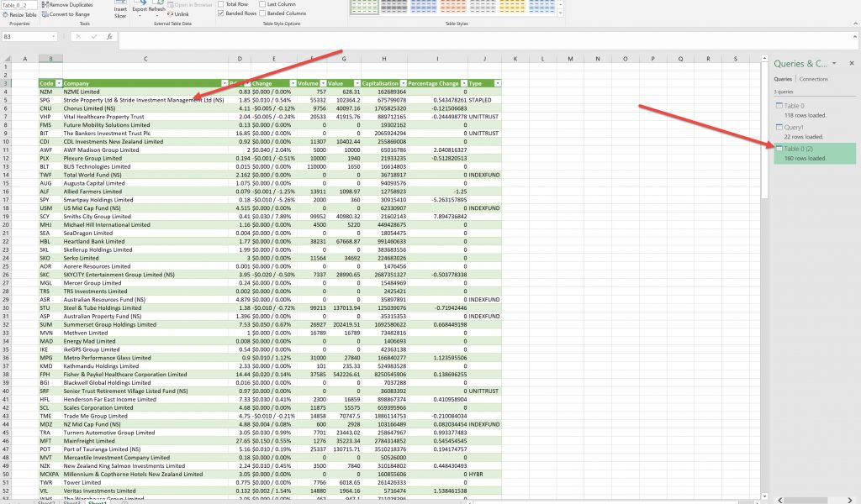Click the formula bar input field

point(420,37)
